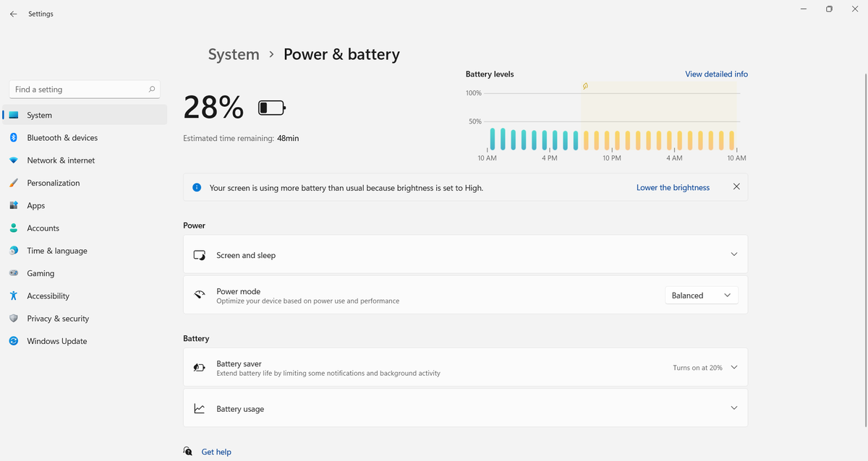Open Bluetooth & devices via its sidebar icon
The width and height of the screenshot is (868, 461).
coord(14,137)
